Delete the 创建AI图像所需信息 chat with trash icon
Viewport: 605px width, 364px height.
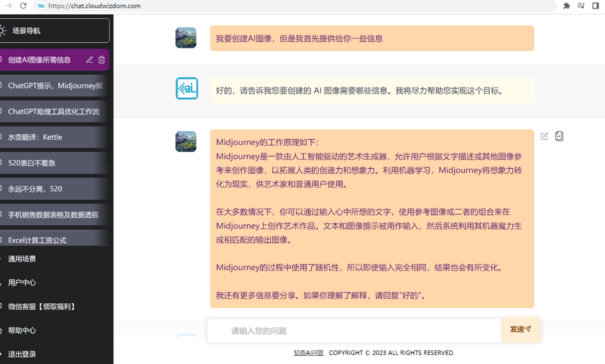click(102, 59)
